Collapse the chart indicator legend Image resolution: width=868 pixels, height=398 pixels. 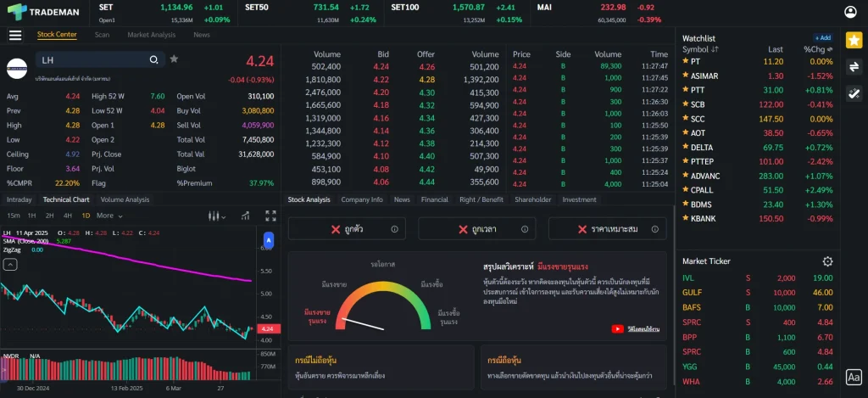10,264
